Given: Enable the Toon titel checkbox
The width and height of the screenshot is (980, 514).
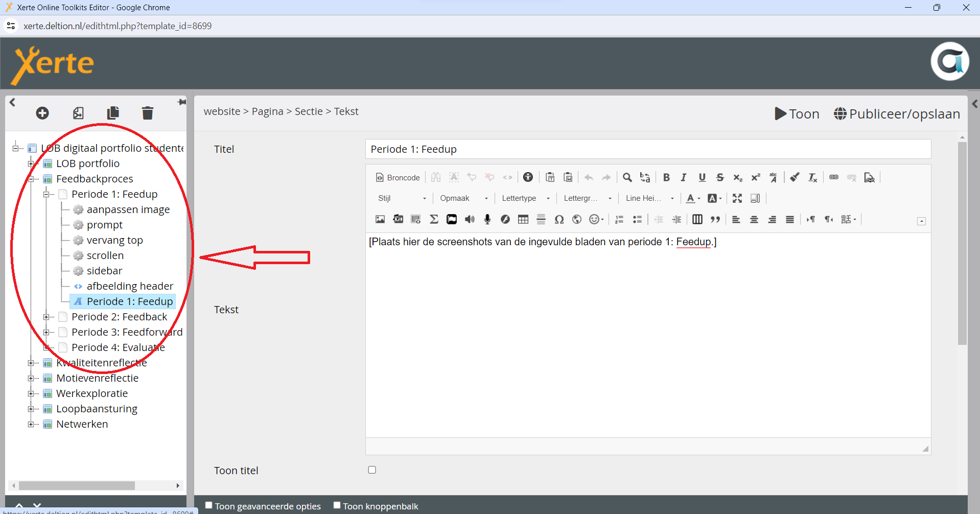Looking at the screenshot, I should [x=372, y=470].
